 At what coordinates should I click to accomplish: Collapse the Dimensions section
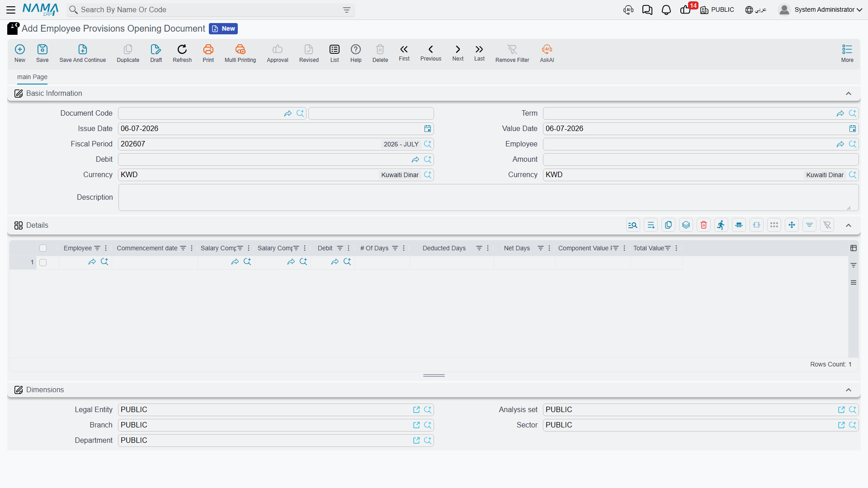tap(849, 390)
